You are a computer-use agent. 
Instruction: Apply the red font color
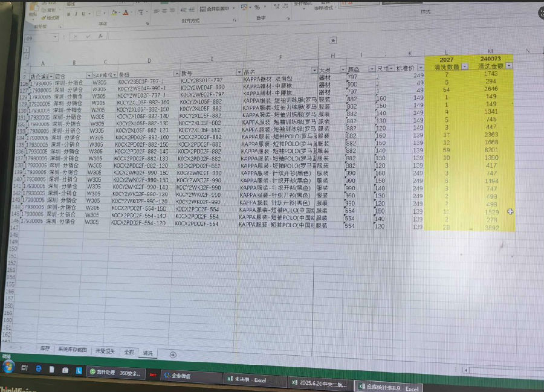[126, 13]
